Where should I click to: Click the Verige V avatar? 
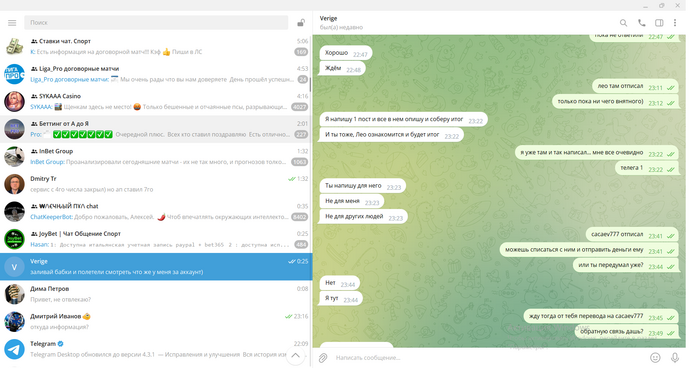click(x=14, y=267)
